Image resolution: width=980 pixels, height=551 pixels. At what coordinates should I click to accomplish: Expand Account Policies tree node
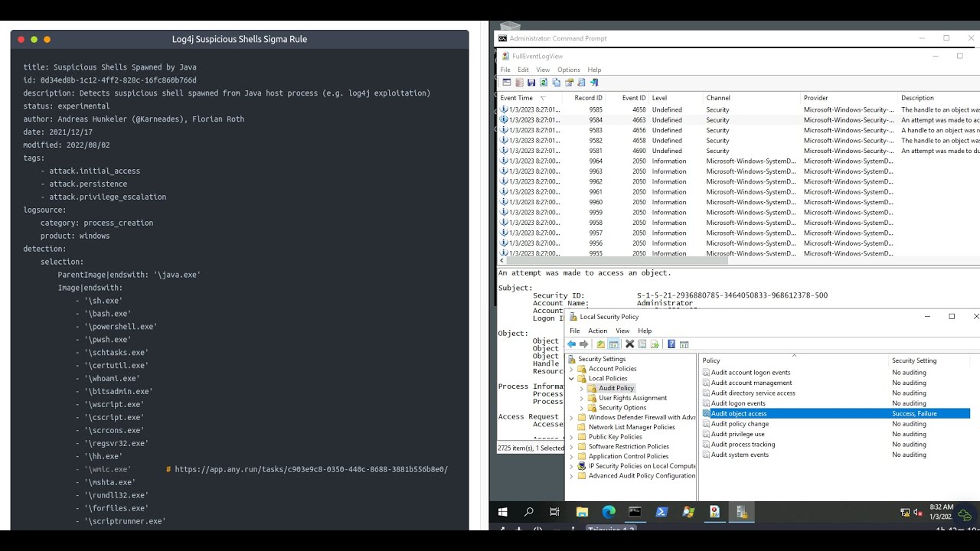coord(571,369)
